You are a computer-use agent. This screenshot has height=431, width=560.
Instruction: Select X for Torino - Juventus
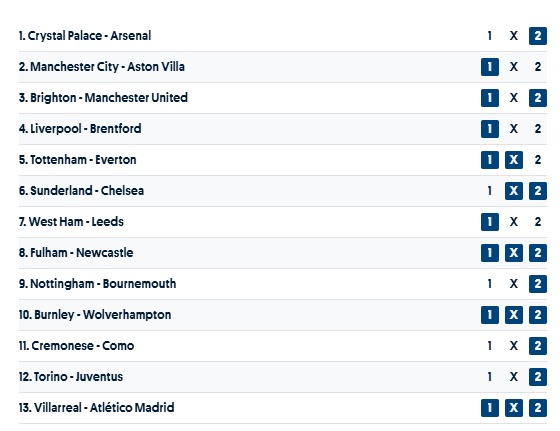[x=514, y=377]
